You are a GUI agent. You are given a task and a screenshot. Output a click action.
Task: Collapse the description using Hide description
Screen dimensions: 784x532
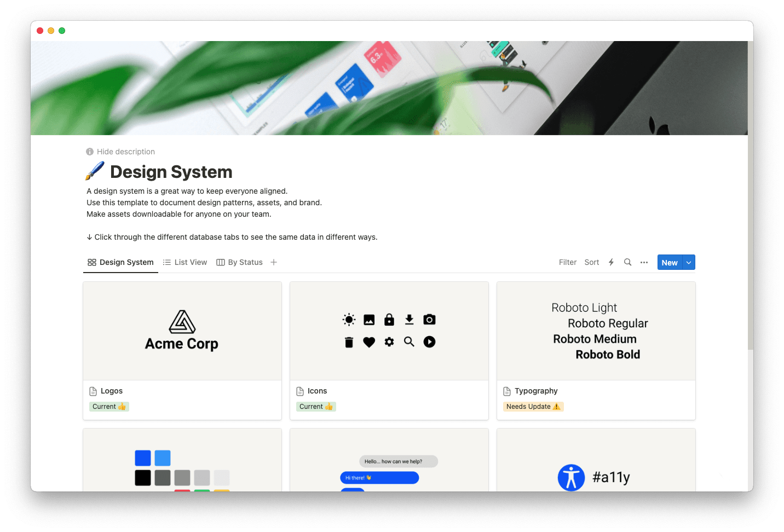coord(126,152)
